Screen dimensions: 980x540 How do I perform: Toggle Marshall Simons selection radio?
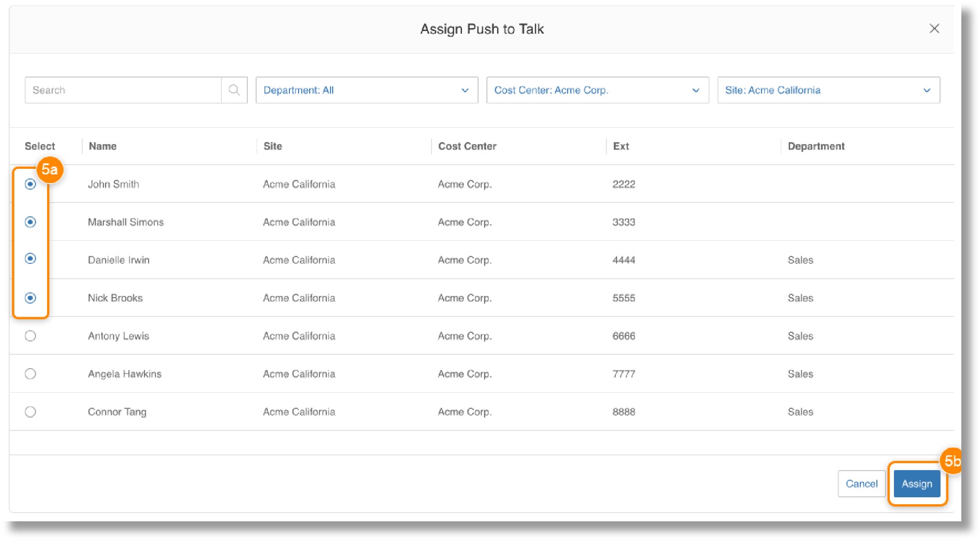30,222
